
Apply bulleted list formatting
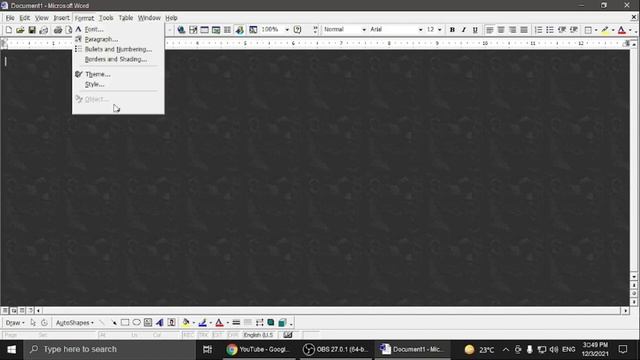550,30
